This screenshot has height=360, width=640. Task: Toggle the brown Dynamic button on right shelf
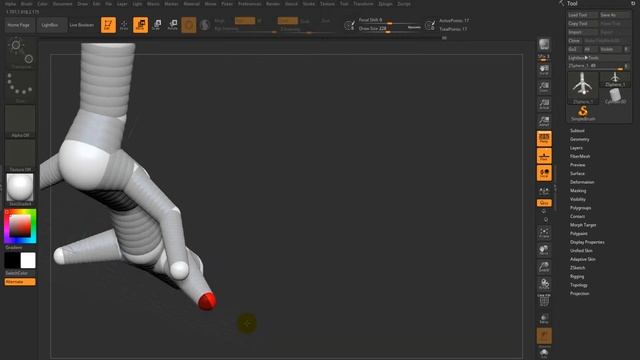(544, 336)
